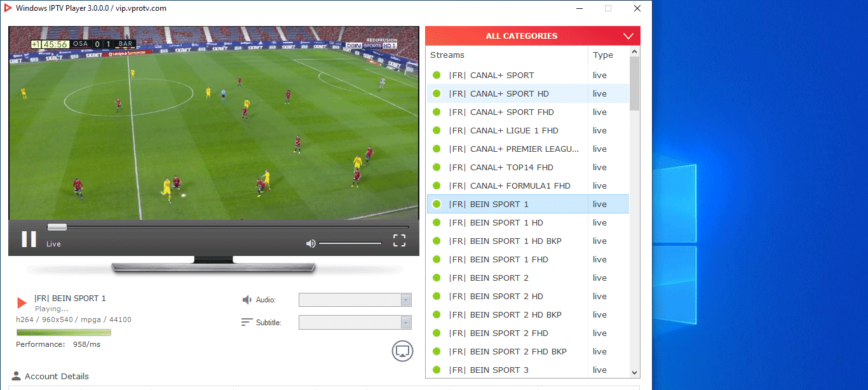Image resolution: width=868 pixels, height=390 pixels.
Task: Click green status dot of CANAL+ SPORT FHD
Action: pos(437,112)
